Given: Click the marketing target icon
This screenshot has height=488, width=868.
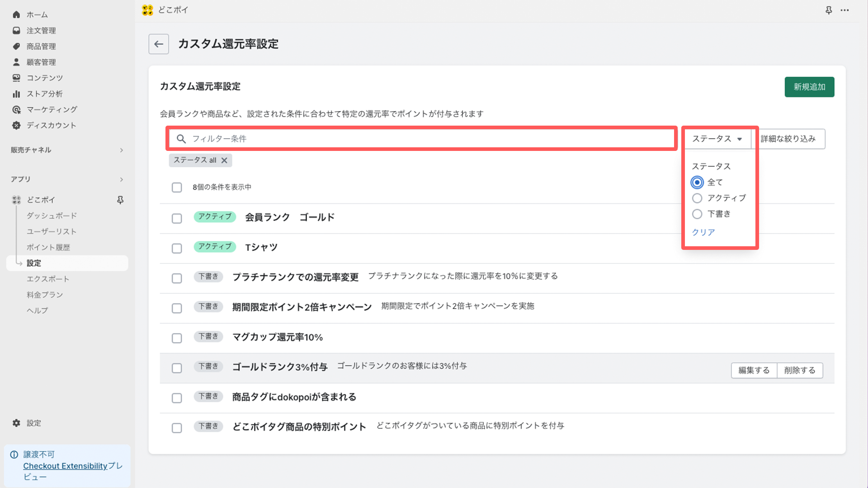Looking at the screenshot, I should coord(16,109).
